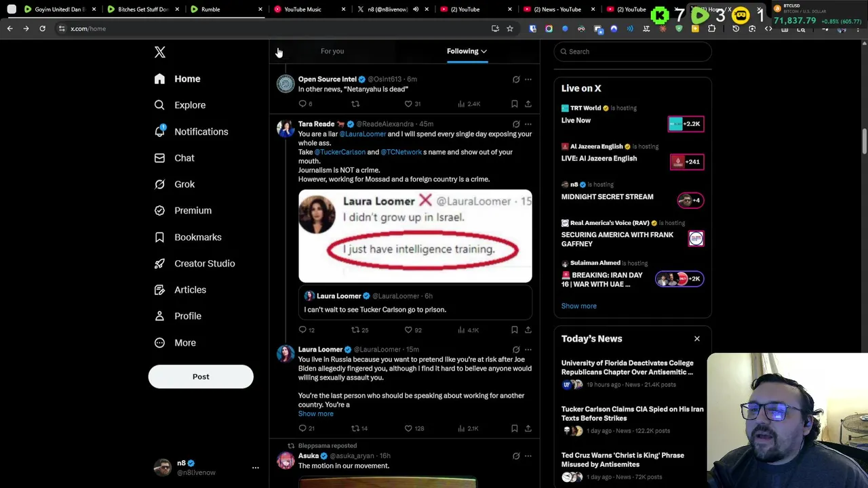The height and width of the screenshot is (488, 868).
Task: Open Notifications
Action: 191,131
